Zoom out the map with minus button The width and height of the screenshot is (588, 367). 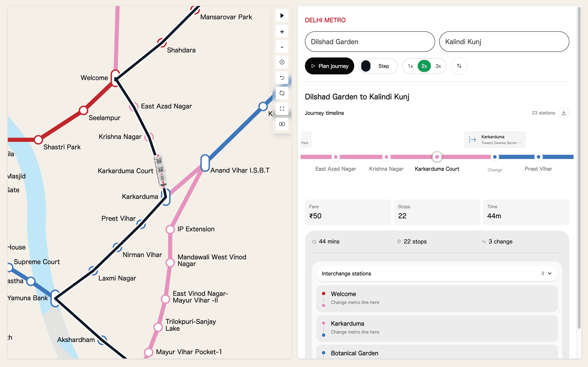[282, 47]
